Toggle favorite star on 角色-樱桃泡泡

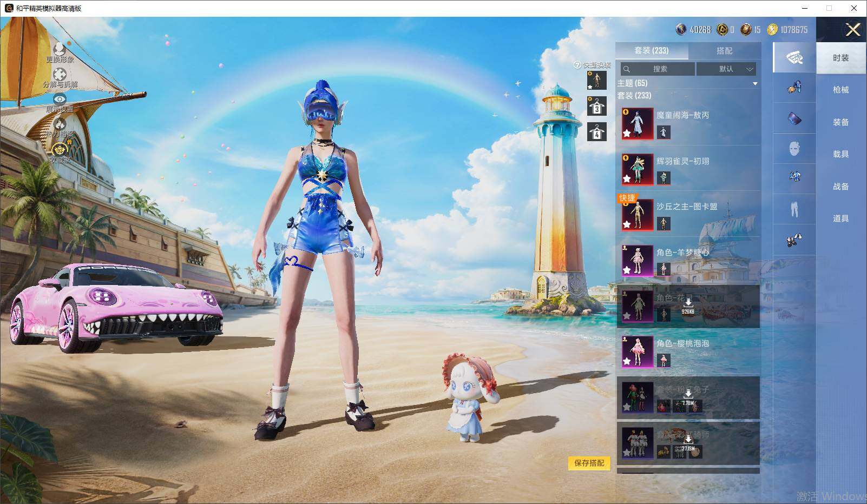click(x=627, y=361)
